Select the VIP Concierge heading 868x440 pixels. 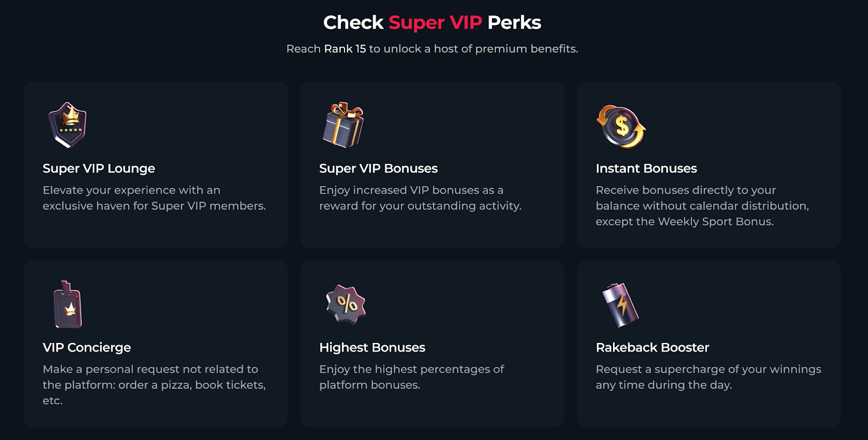point(87,348)
